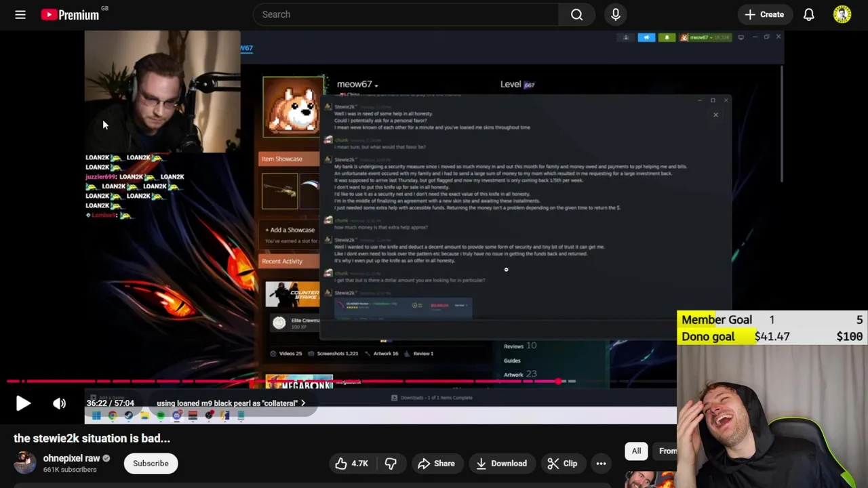This screenshot has width=868, height=488.
Task: Close the chat image overlay X
Action: (x=715, y=115)
